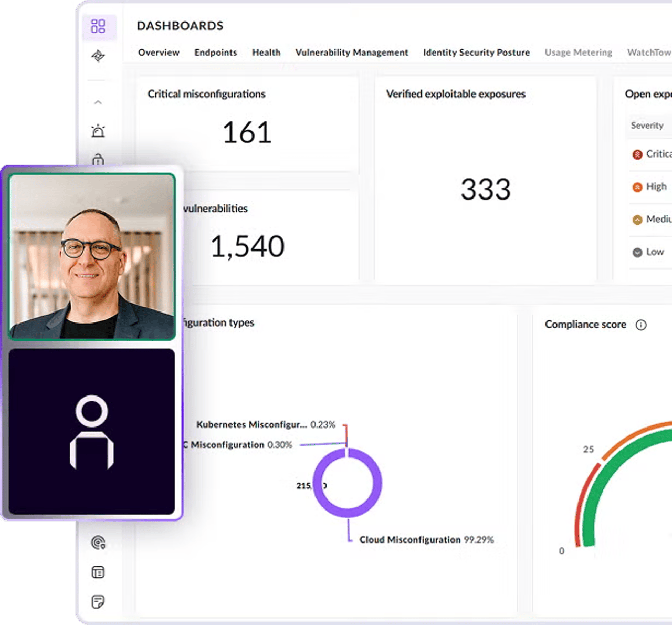
Task: Click the DASHBOARDS page title
Action: 180,26
